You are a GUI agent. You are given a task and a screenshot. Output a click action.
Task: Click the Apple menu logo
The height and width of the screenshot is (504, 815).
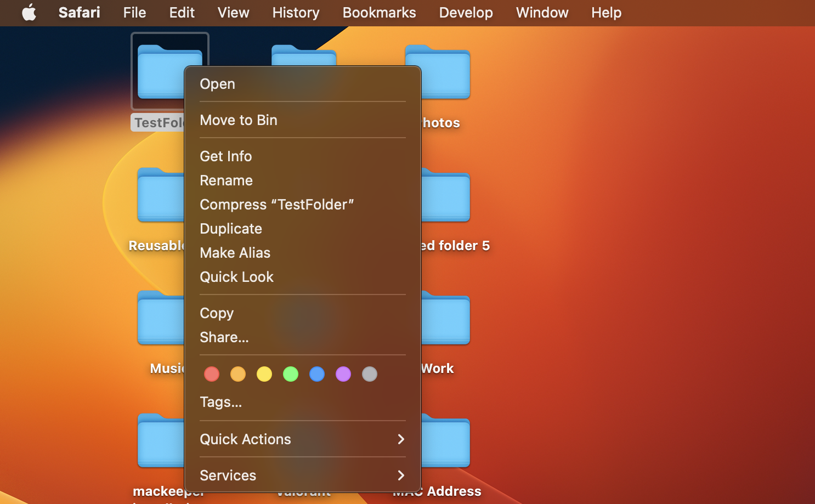29,13
